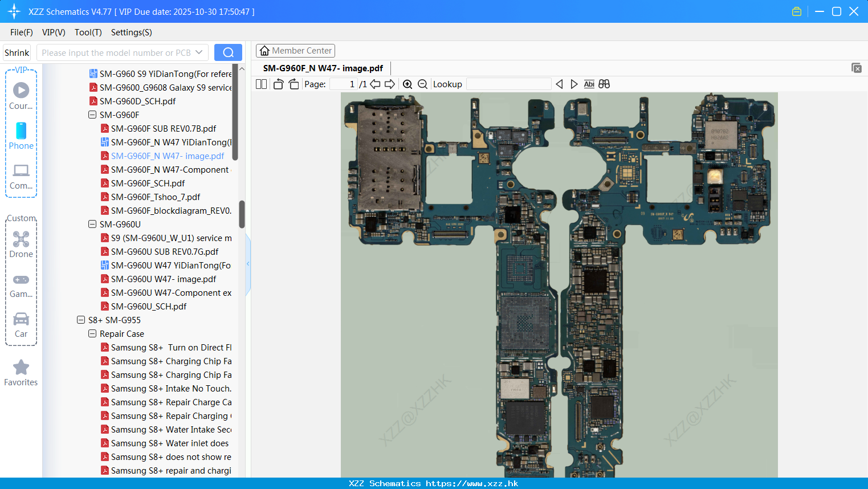The height and width of the screenshot is (489, 868).
Task: Find next lookup result triangle
Action: [574, 84]
